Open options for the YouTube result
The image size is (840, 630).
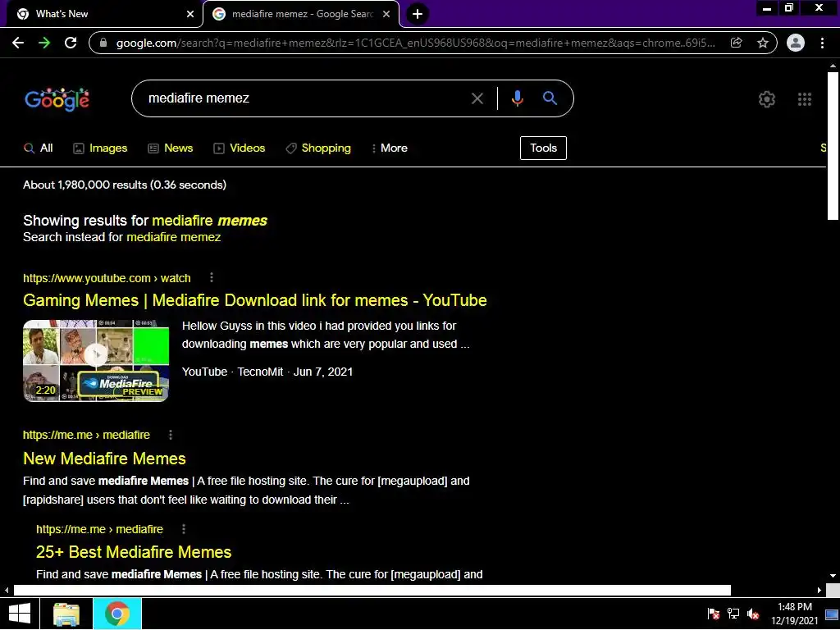212,277
